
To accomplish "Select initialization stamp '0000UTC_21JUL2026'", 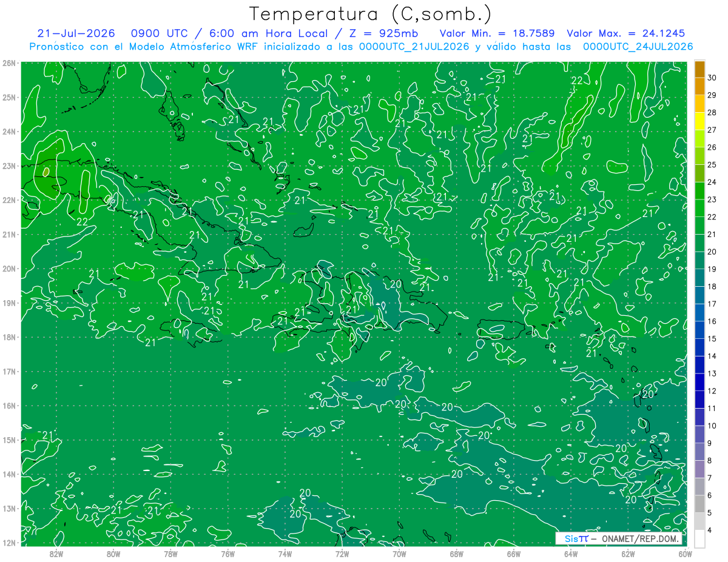I will coord(414,46).
